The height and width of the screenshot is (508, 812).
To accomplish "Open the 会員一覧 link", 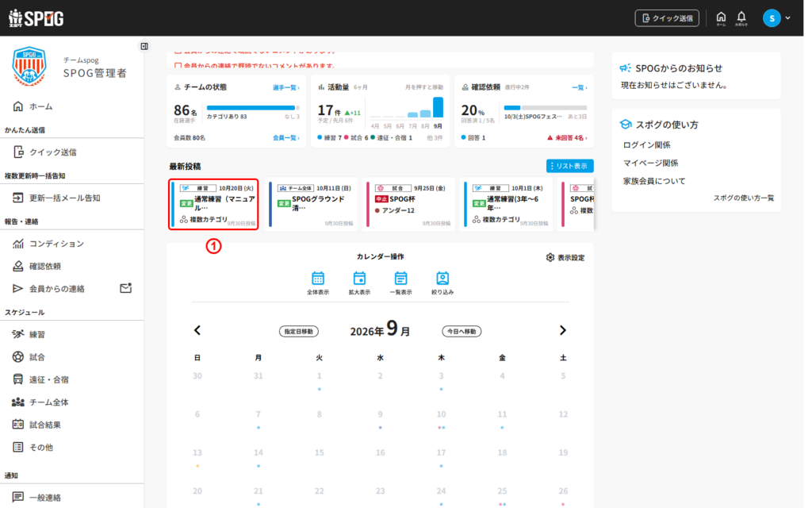I will (285, 138).
